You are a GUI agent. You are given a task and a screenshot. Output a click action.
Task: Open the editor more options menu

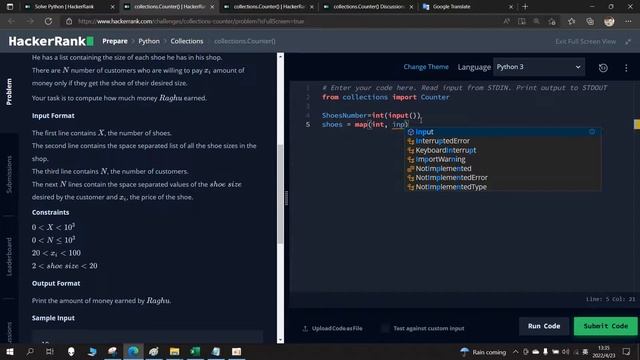click(x=626, y=68)
